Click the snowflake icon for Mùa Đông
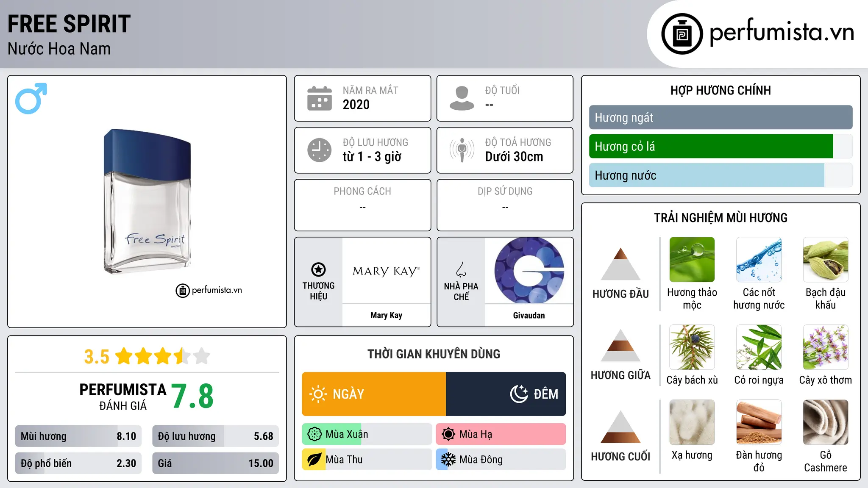The image size is (868, 488). tap(448, 460)
